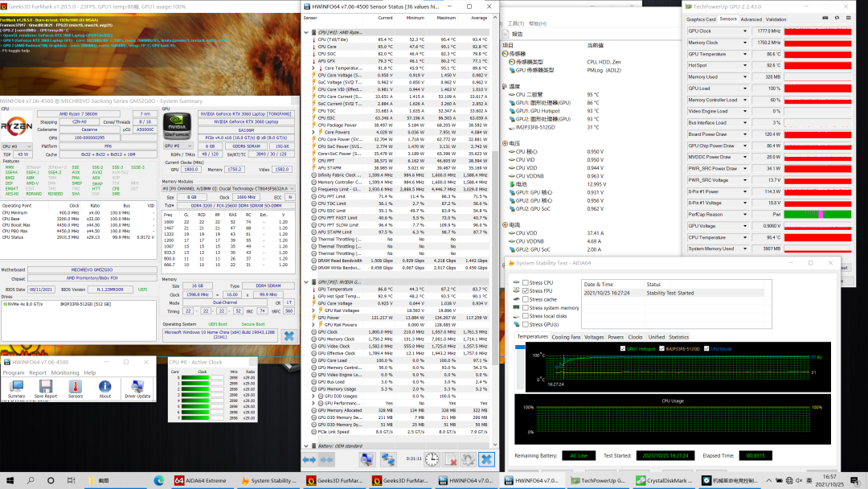Viewport: 868px width, 489px height.
Task: Click Save Report floppy icon
Action: coord(45,388)
